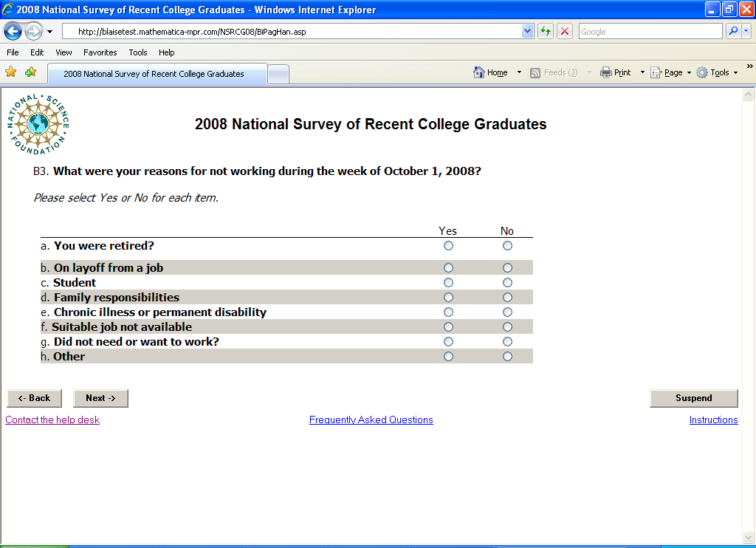This screenshot has width=756, height=548.
Task: Click the Refresh page icon
Action: [x=546, y=32]
